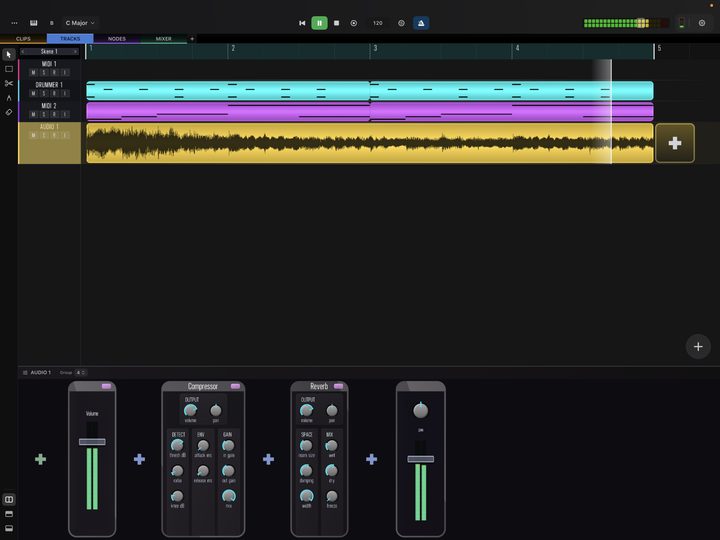Viewport: 720px width, 540px height.
Task: Click the Volume module fader handle
Action: point(92,442)
